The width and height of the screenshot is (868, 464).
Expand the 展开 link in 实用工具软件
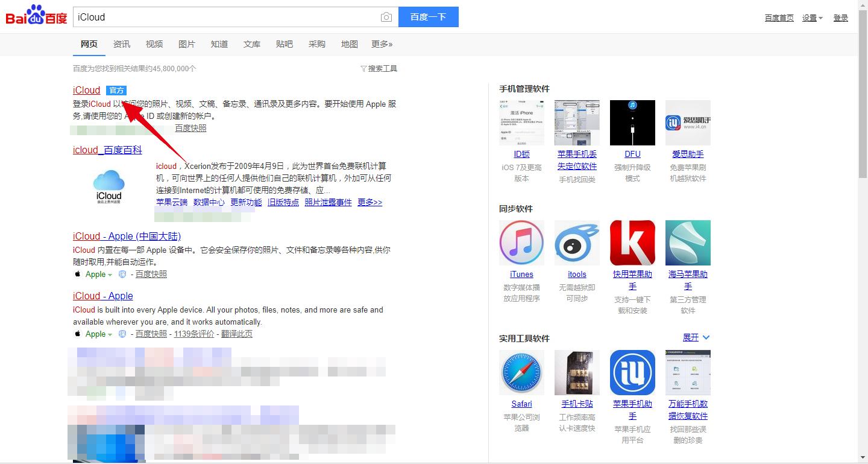(x=696, y=337)
